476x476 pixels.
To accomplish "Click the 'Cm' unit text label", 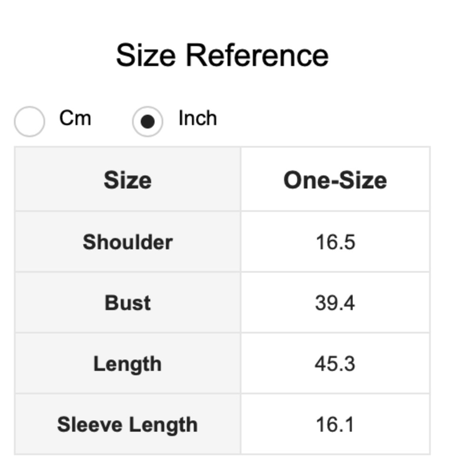I will pyautogui.click(x=75, y=118).
